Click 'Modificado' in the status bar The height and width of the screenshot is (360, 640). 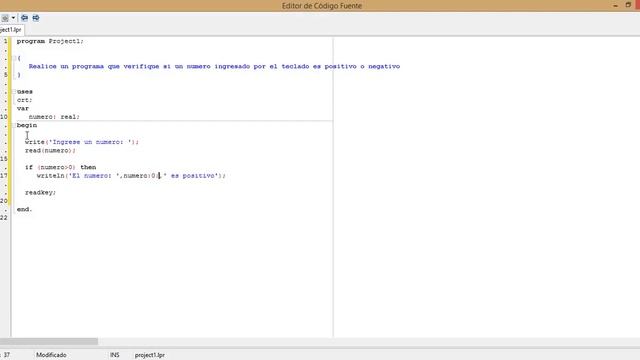point(51,355)
